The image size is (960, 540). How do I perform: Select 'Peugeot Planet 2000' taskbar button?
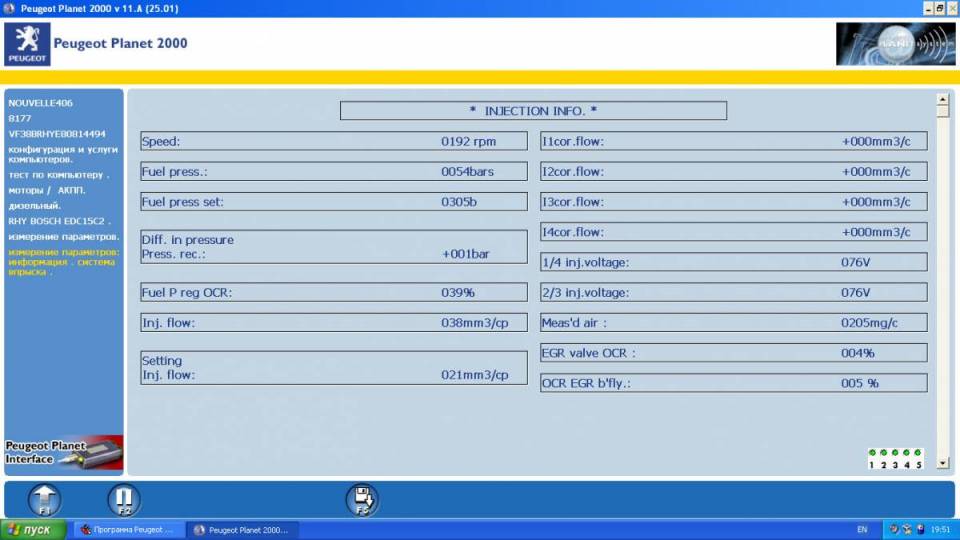(x=242, y=530)
